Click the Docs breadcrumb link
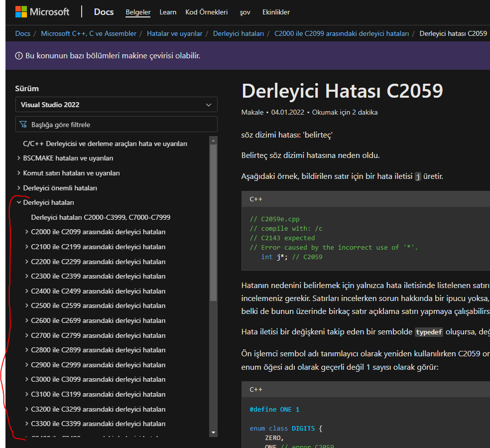This screenshot has height=448, width=490. pos(23,33)
